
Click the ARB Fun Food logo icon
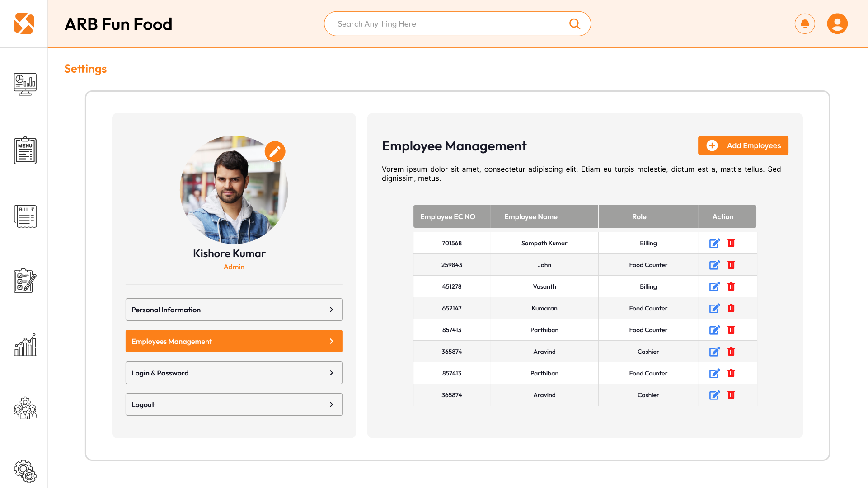click(24, 23)
